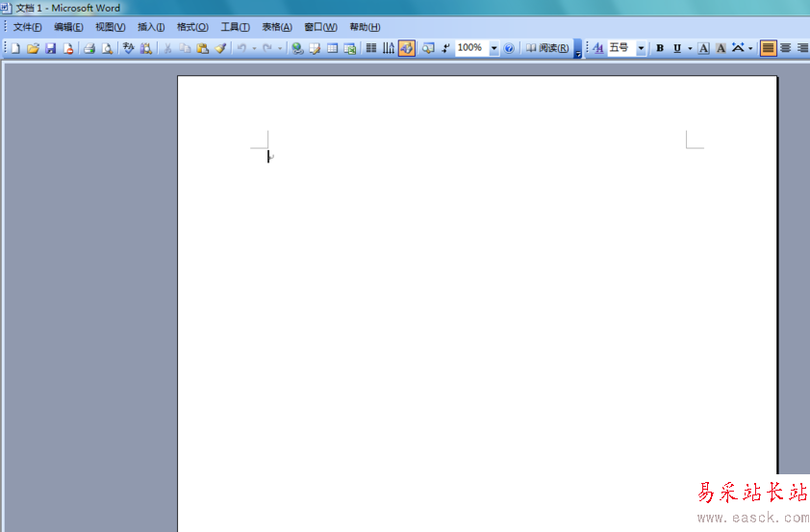
Task: Click the undo arrow
Action: tap(241, 48)
